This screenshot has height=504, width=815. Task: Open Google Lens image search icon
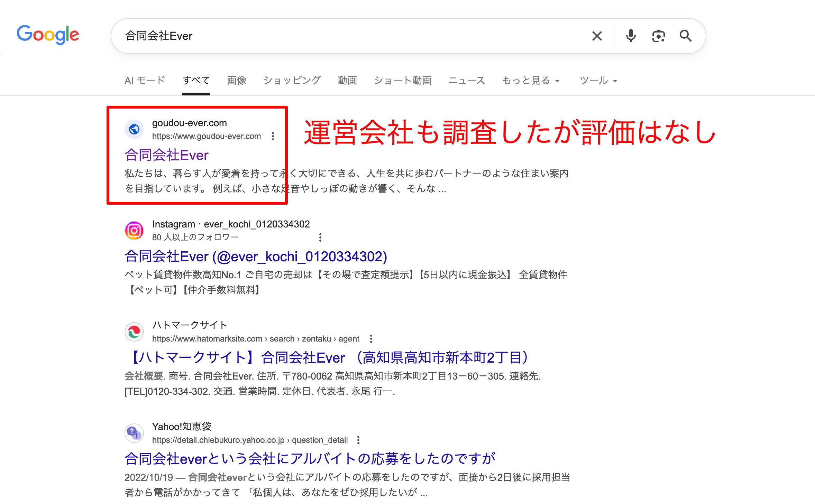coord(658,36)
